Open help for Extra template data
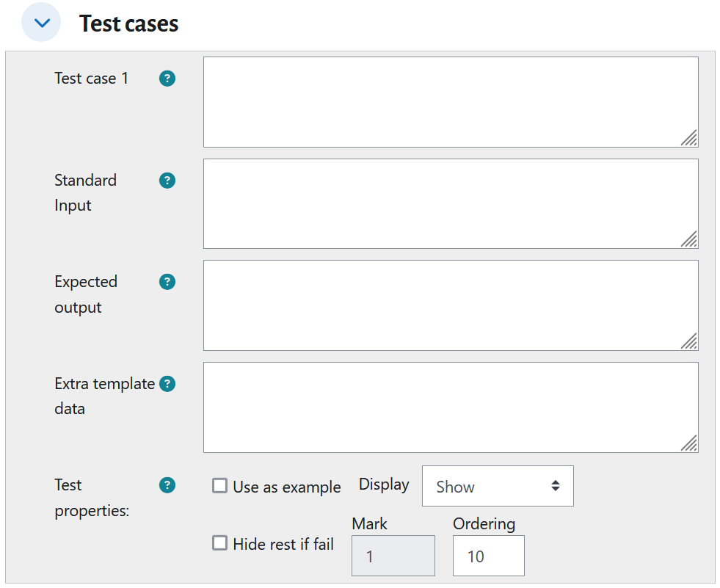Screen dimensions: 720x588 (167, 384)
